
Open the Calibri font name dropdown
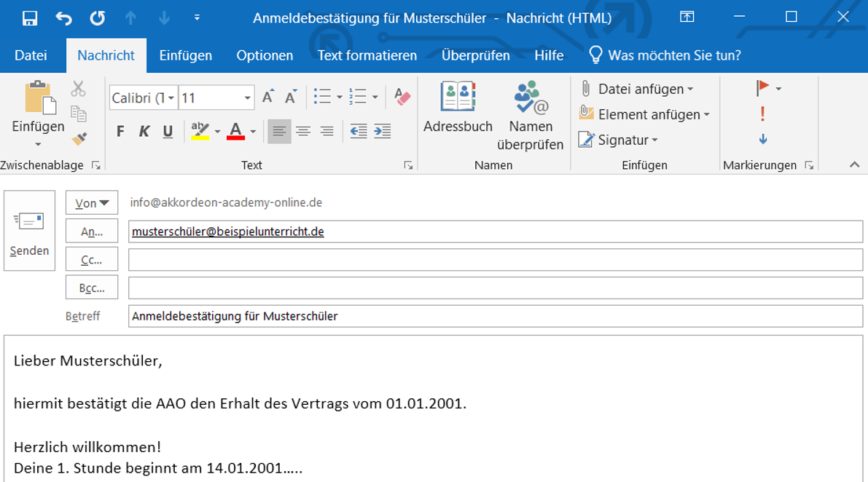click(171, 98)
